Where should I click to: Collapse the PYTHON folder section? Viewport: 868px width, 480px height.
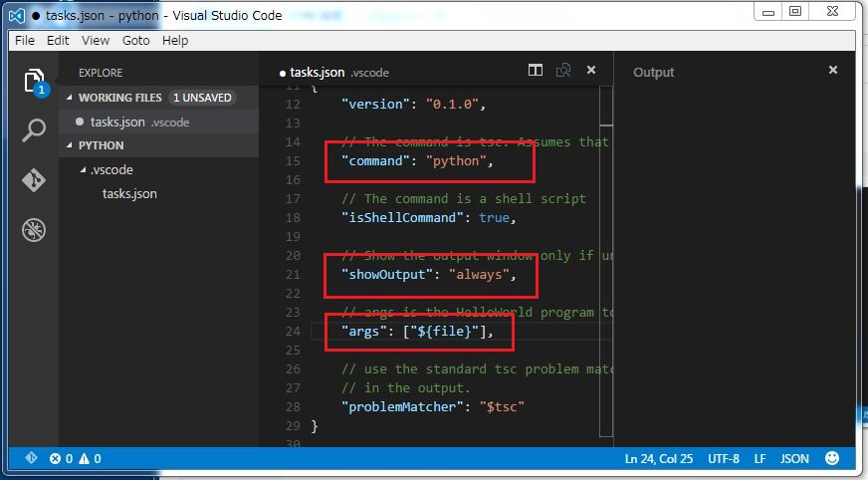[70, 145]
